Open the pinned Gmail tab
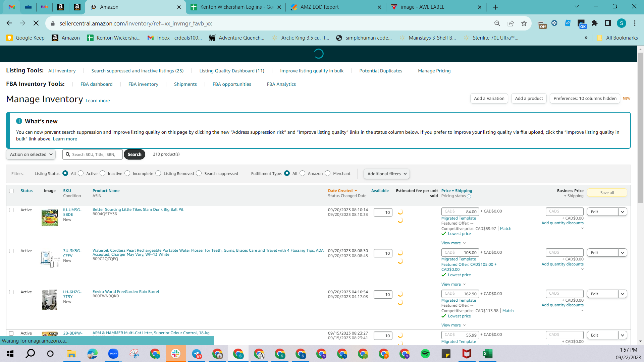This screenshot has height=362, width=644. coord(12,7)
